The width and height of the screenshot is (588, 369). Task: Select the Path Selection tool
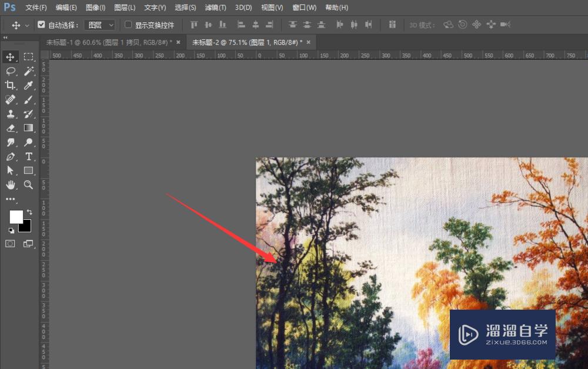[10, 171]
